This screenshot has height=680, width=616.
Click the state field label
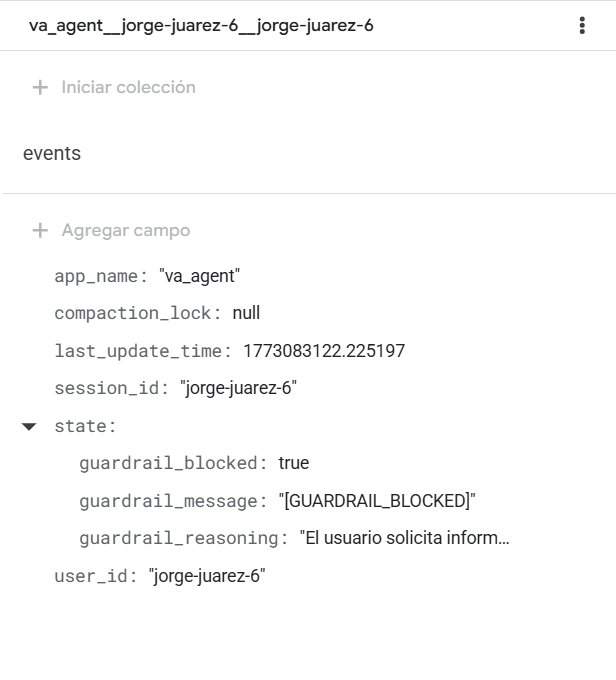pos(85,427)
